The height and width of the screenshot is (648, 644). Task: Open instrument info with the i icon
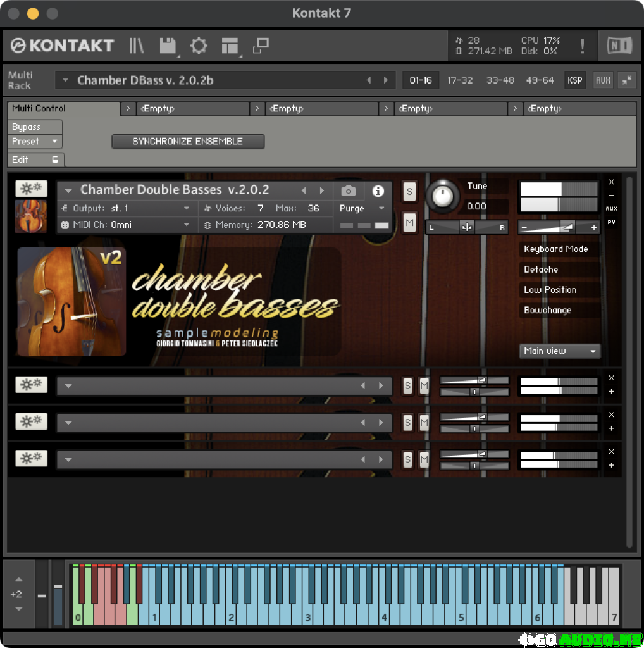pos(378,191)
